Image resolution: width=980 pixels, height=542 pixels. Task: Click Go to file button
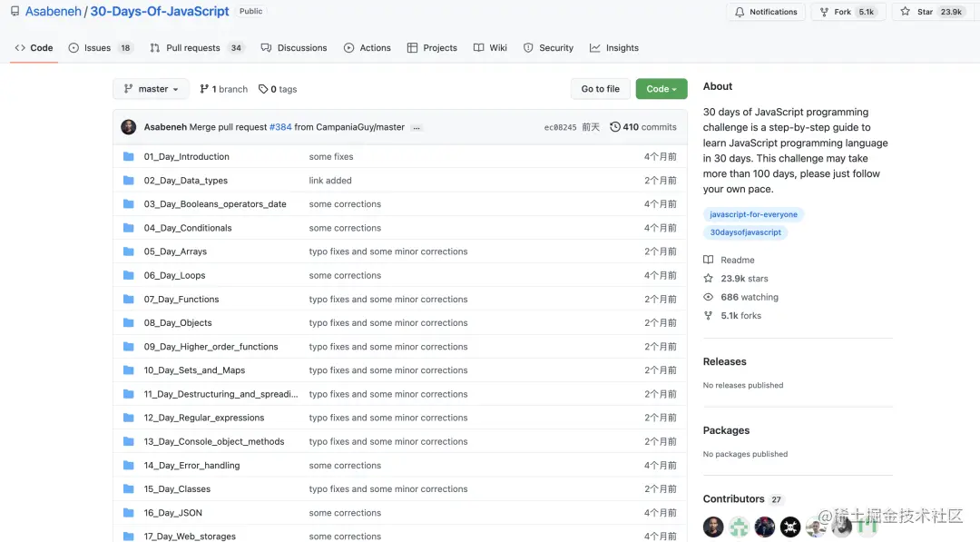[600, 89]
